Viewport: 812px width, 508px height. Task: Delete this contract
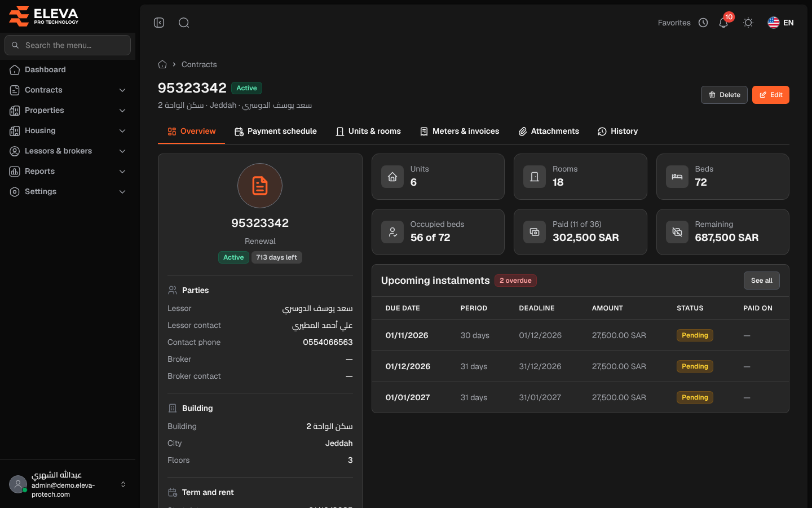[x=724, y=95]
